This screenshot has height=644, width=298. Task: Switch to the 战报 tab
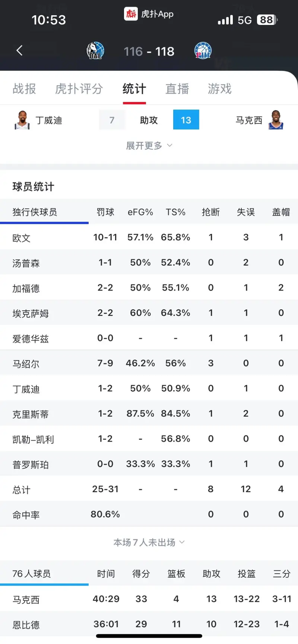point(24,89)
